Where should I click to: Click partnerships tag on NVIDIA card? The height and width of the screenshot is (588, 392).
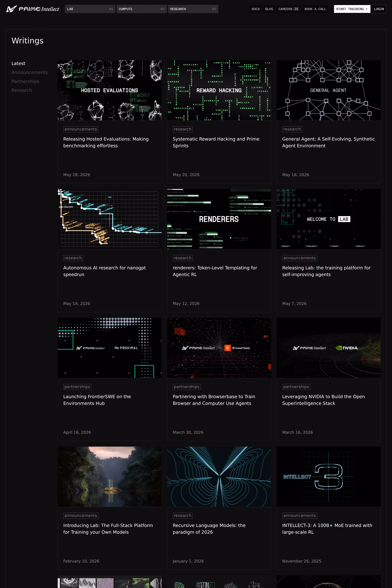coord(296,387)
